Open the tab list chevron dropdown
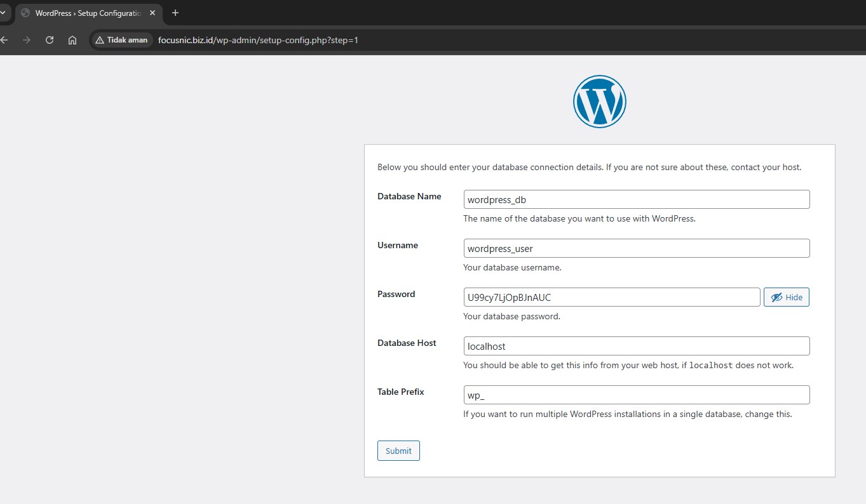866x504 pixels. [2, 13]
